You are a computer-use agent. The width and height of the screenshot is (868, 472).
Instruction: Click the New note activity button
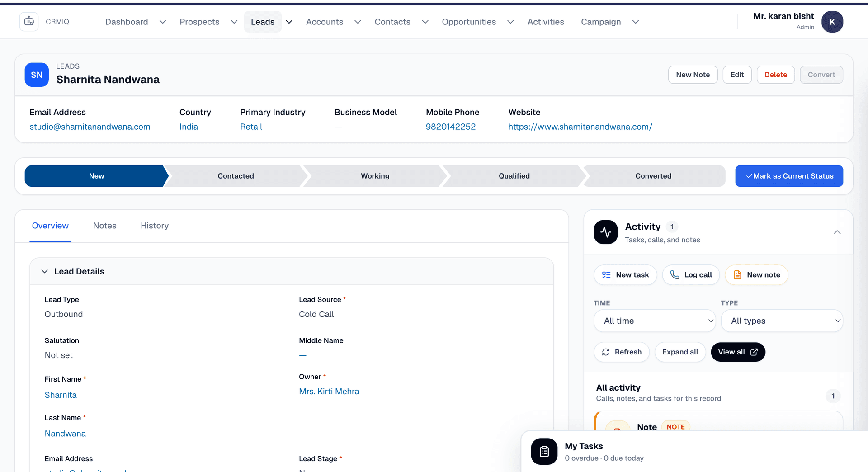pos(756,275)
